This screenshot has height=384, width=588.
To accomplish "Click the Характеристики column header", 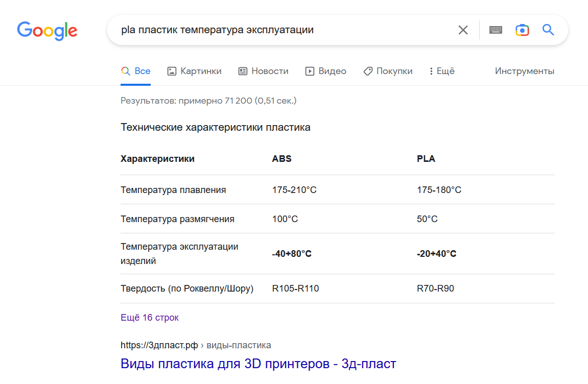I will pyautogui.click(x=157, y=159).
